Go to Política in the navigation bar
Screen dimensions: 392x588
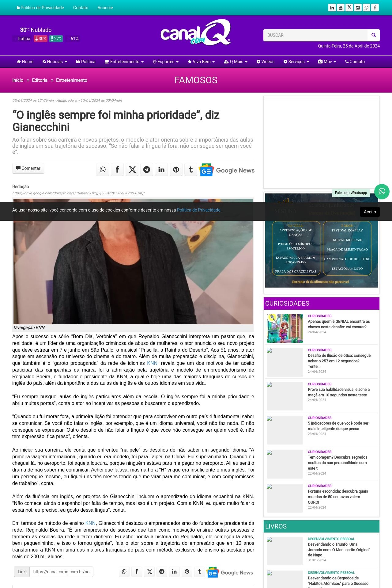pos(86,62)
